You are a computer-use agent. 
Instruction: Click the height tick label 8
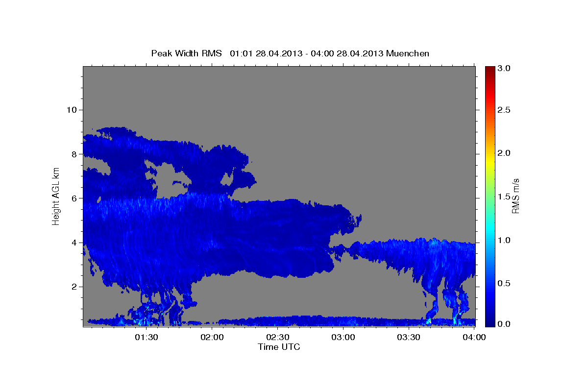click(x=74, y=154)
